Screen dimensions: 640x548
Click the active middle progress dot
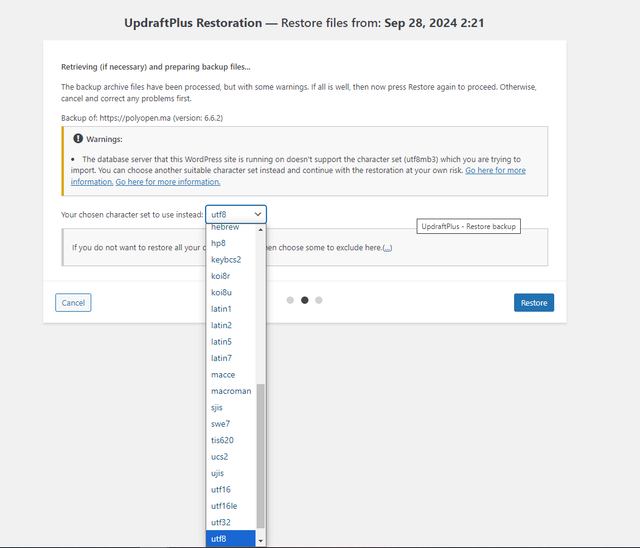[304, 300]
